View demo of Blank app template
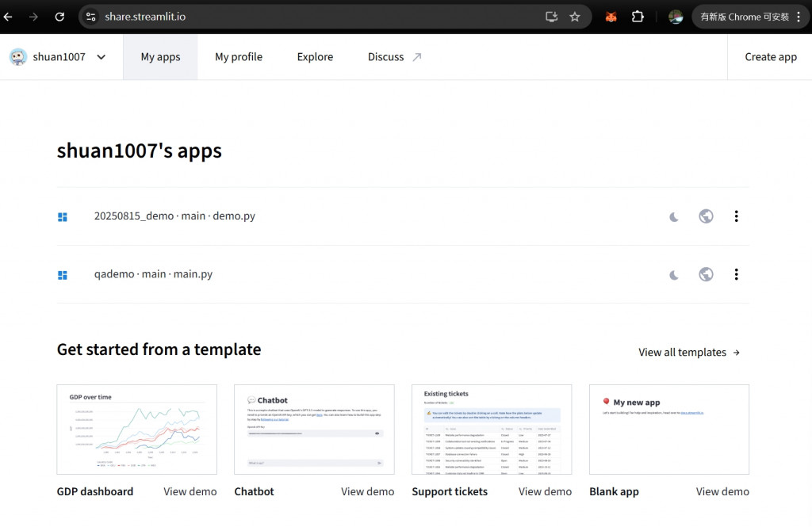 tap(722, 491)
